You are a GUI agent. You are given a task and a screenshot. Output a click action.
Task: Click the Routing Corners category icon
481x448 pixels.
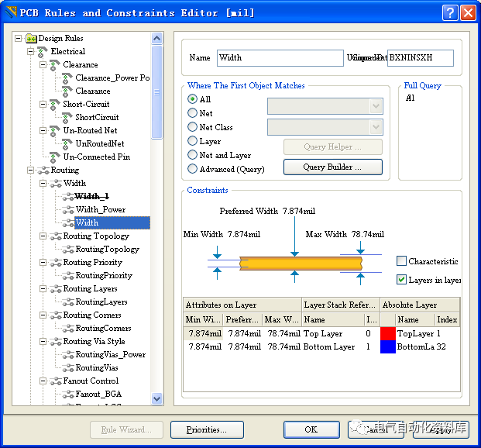pyautogui.click(x=56, y=315)
